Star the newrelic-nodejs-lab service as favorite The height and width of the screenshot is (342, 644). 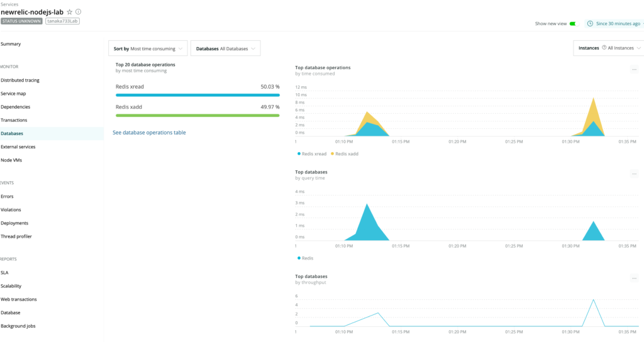pyautogui.click(x=69, y=12)
